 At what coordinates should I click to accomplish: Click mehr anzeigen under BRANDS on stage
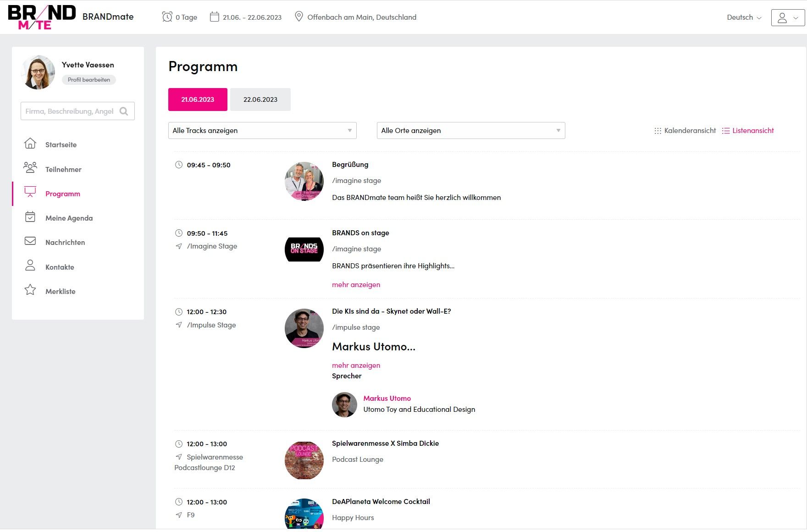[356, 285]
